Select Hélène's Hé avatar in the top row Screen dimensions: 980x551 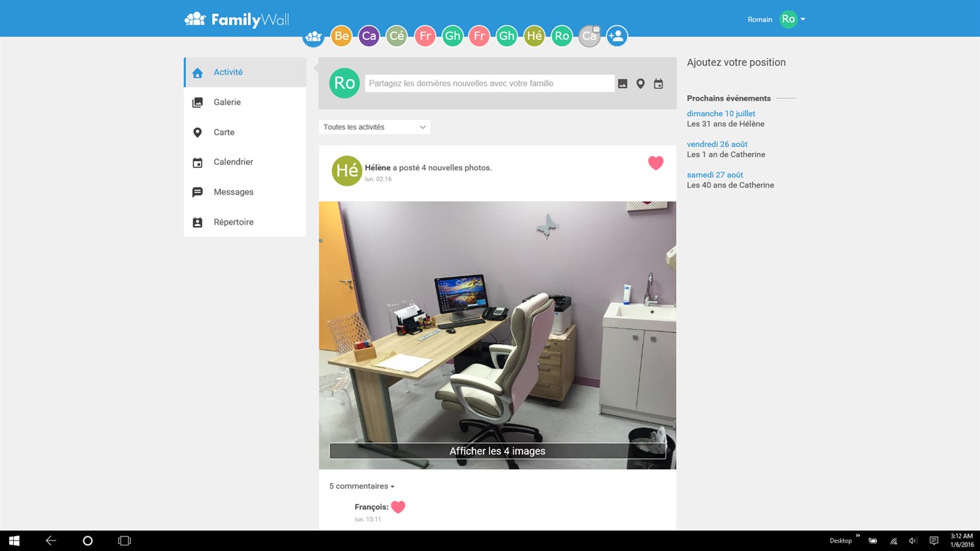click(534, 35)
